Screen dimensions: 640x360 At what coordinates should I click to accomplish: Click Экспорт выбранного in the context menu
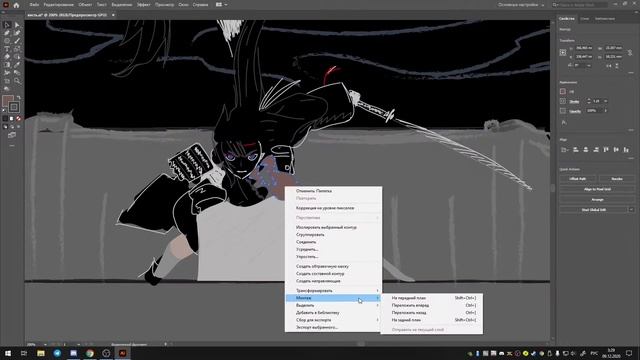coord(333,327)
